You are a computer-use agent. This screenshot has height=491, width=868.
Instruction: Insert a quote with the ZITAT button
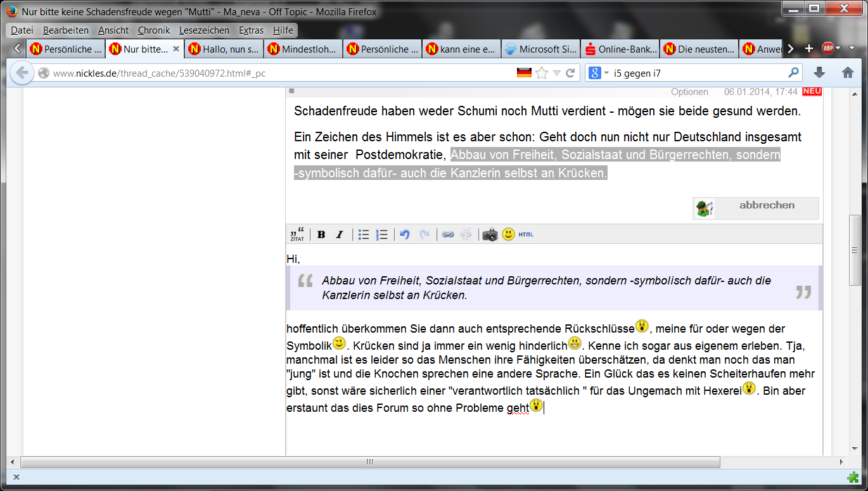coord(297,234)
